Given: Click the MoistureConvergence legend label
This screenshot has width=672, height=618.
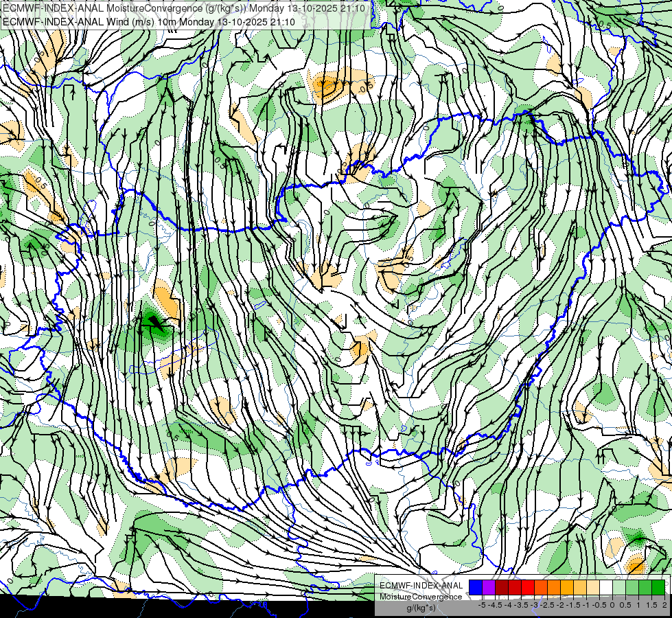Looking at the screenshot, I should pos(421,597).
